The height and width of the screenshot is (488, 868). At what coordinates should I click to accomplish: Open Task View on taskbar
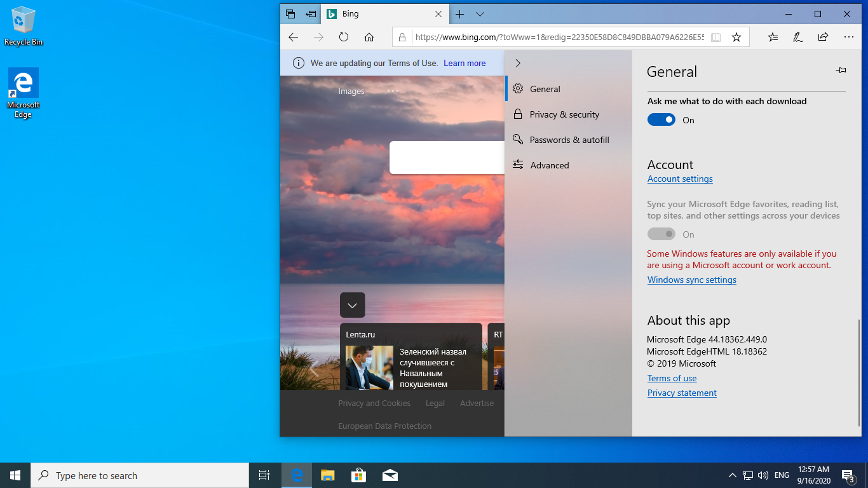click(x=264, y=475)
